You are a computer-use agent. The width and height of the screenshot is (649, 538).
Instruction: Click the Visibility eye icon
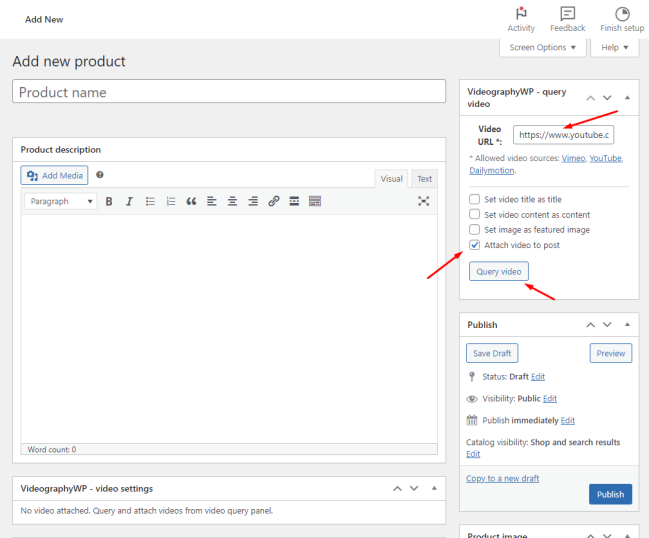[471, 399]
